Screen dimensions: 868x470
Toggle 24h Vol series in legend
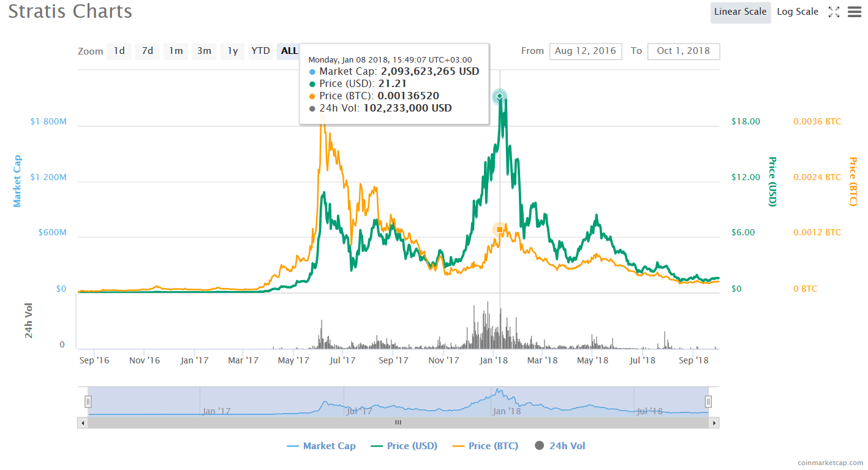(560, 446)
